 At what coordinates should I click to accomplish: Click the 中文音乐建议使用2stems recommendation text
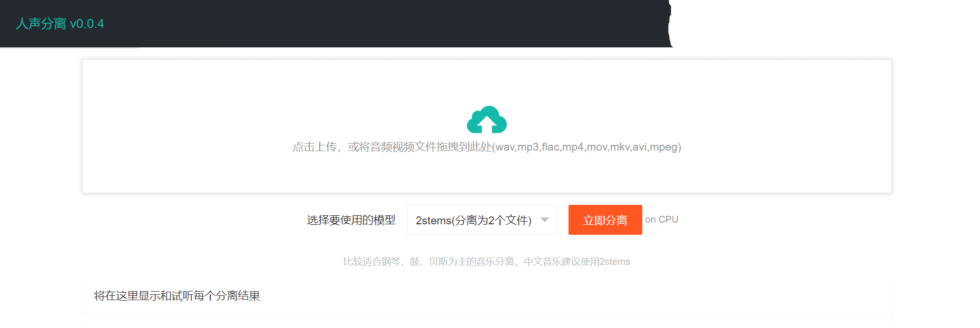576,262
